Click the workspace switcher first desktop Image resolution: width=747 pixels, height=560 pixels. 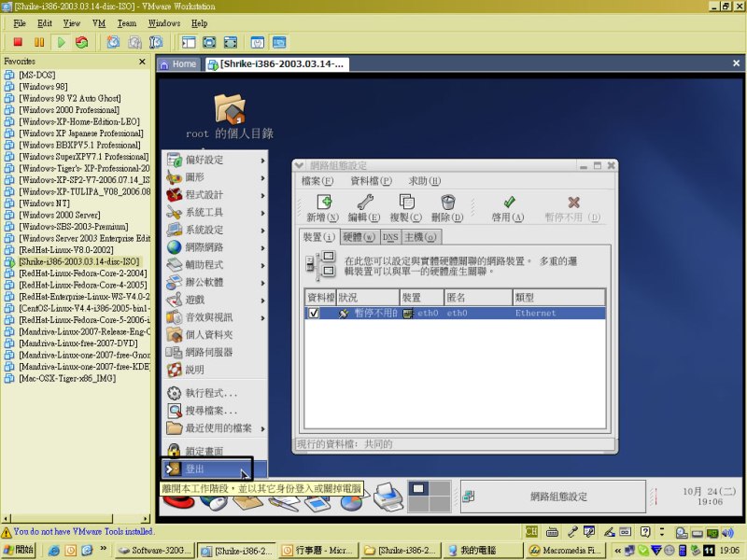coord(418,488)
